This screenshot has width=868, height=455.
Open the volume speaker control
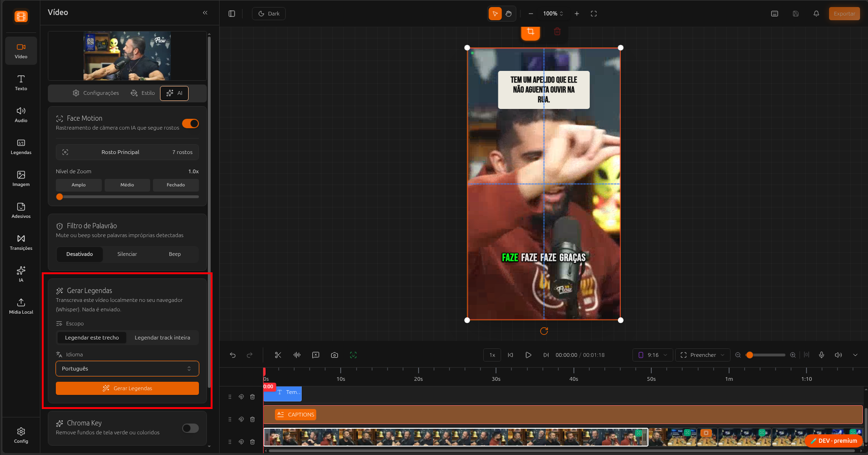pos(838,355)
